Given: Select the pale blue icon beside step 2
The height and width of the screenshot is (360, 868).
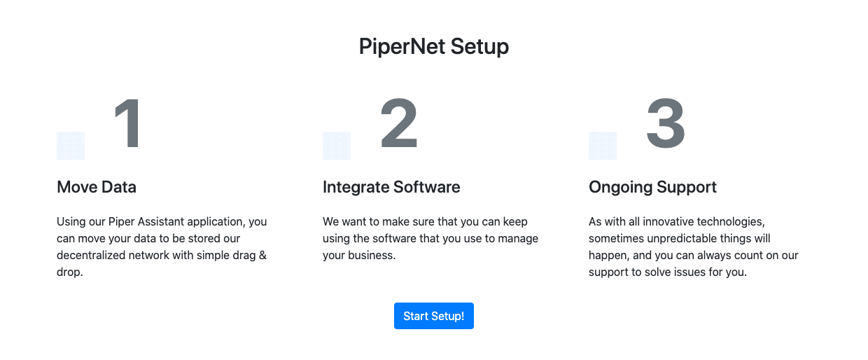Looking at the screenshot, I should point(337,146).
